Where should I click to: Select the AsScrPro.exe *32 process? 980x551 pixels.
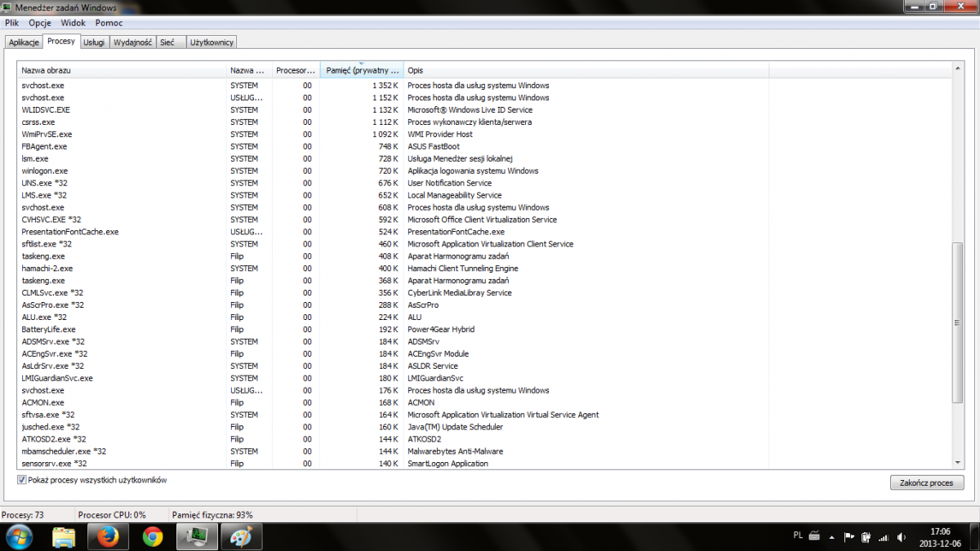click(485, 305)
